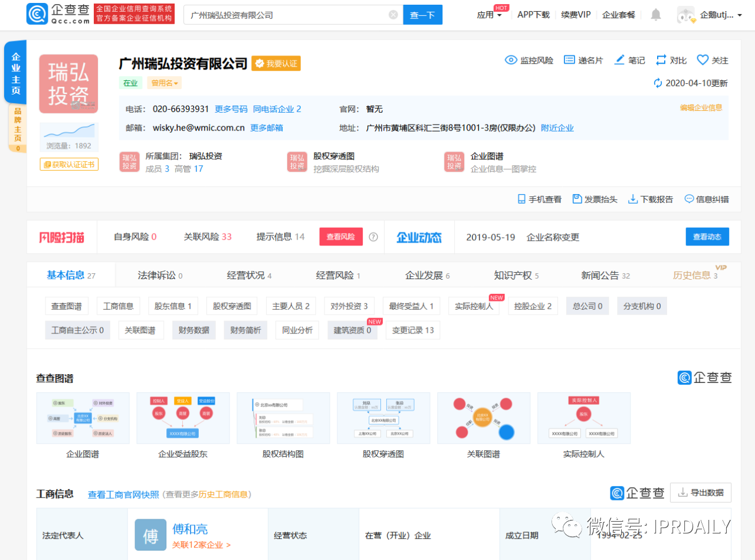Click the Qcc.com 企查查 logo
The height and width of the screenshot is (560, 755).
[x=58, y=14]
